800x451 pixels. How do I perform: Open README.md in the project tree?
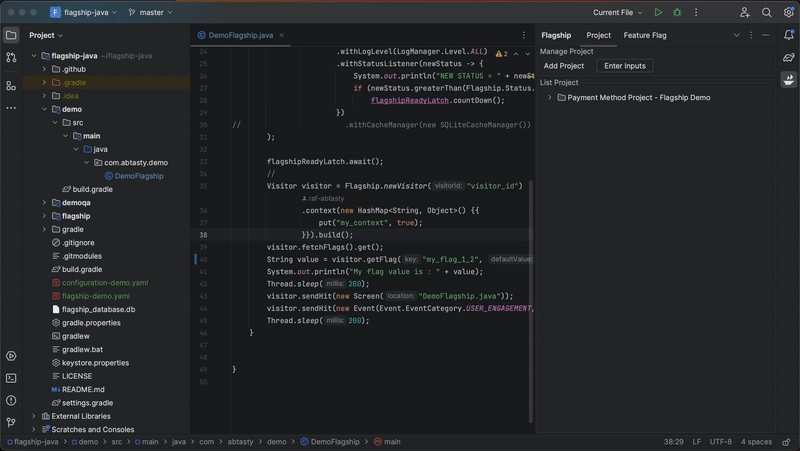tap(83, 389)
